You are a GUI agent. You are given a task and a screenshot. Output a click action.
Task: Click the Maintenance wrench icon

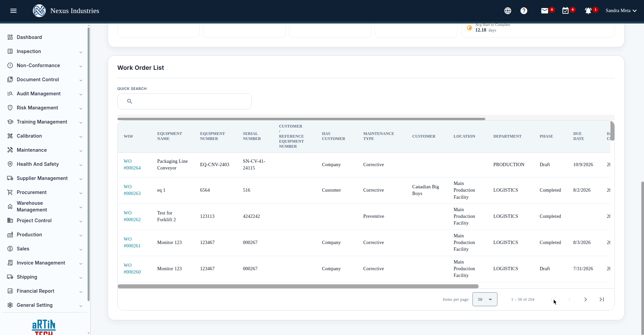click(x=10, y=150)
